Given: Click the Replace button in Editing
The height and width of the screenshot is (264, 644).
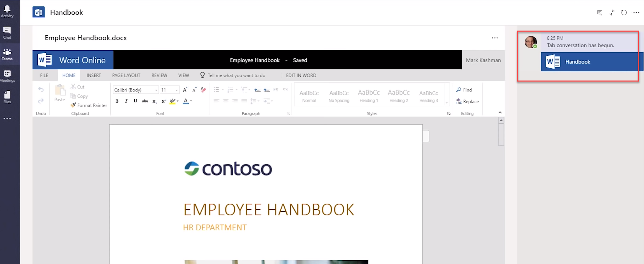Looking at the screenshot, I should 467,101.
